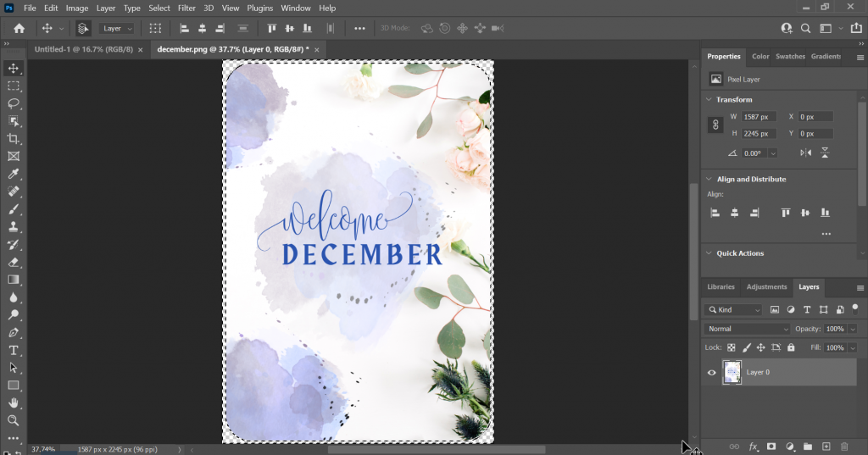
Task: Select the Horizontal Type tool
Action: click(14, 351)
